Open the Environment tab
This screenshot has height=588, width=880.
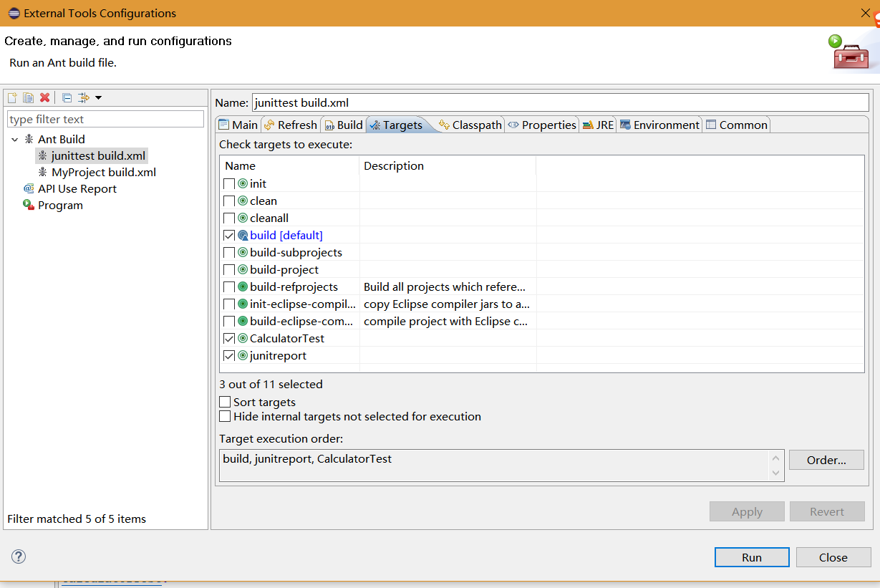point(659,125)
